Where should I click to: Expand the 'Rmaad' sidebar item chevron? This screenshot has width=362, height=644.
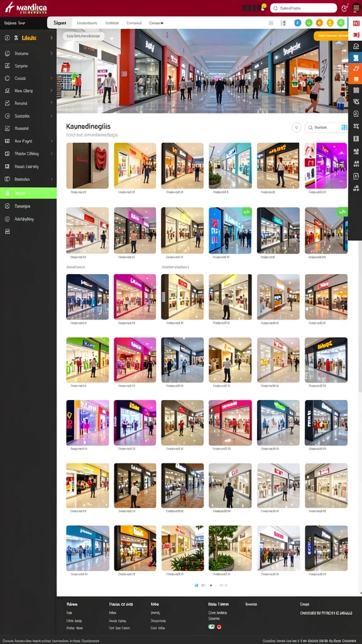pos(52,103)
